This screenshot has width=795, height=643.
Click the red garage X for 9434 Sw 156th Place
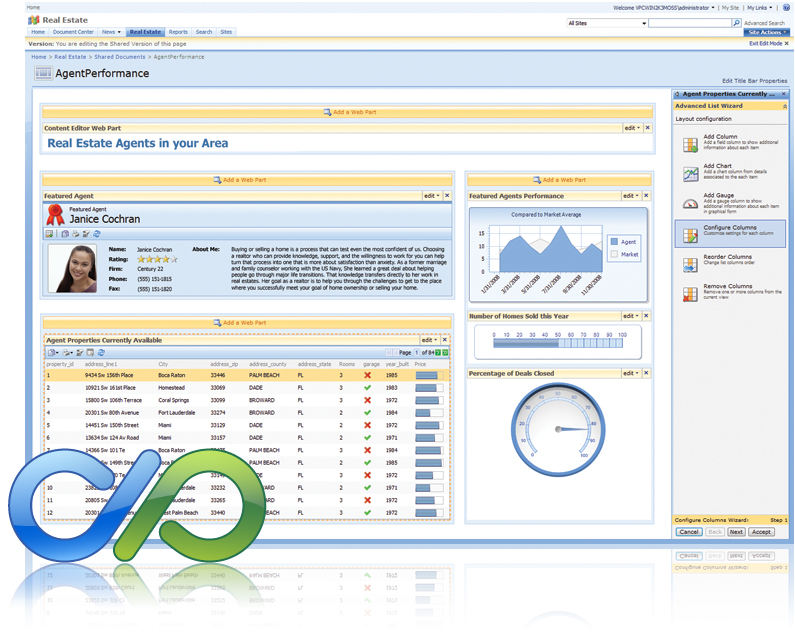[x=368, y=375]
